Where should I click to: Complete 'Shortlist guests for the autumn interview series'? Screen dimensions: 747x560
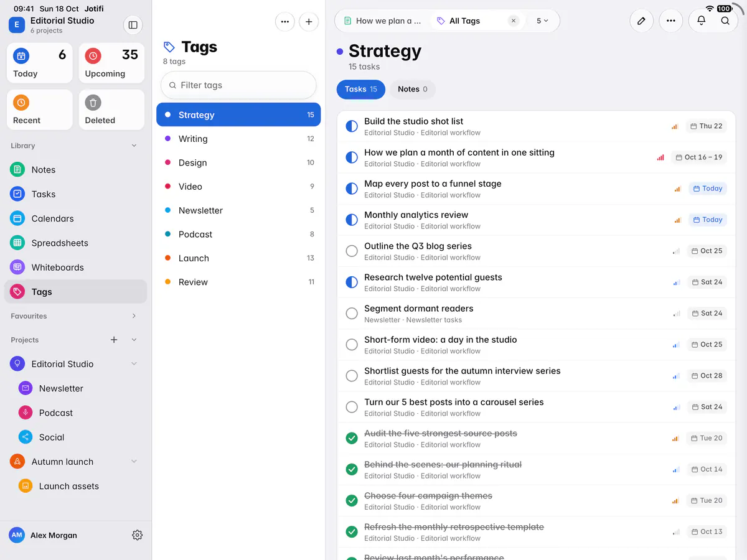pyautogui.click(x=352, y=376)
